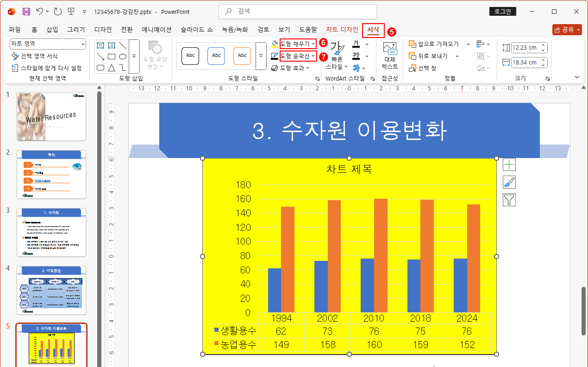This screenshot has height=367, width=588.
Task: Click the Chart Styles brush icon
Action: [509, 182]
